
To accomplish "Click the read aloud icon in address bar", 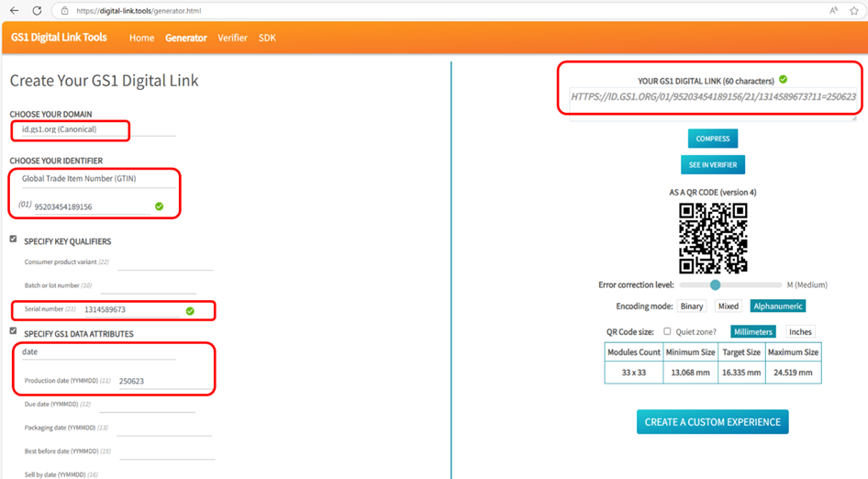I will [833, 11].
